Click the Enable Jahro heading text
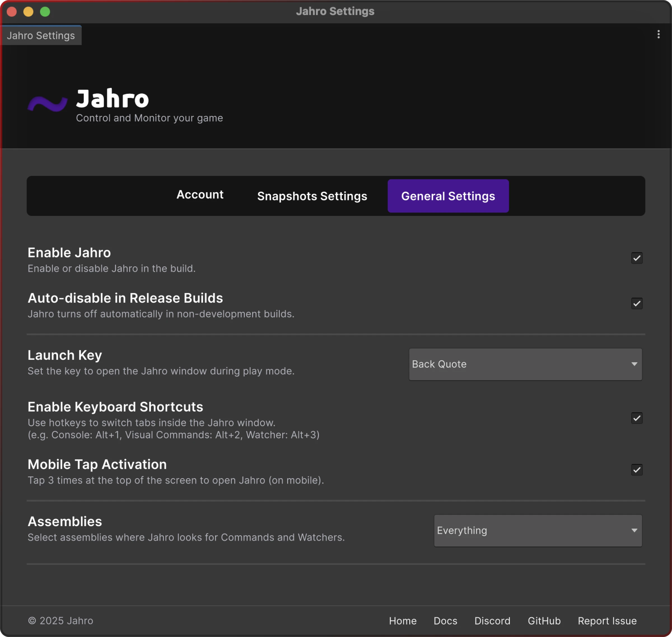672x637 pixels. coord(69,253)
